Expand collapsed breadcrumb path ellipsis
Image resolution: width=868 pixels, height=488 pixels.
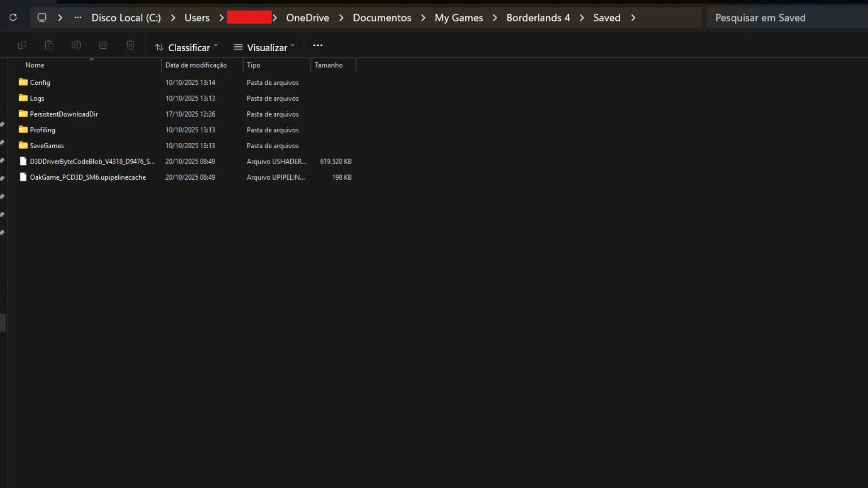[x=78, y=17]
